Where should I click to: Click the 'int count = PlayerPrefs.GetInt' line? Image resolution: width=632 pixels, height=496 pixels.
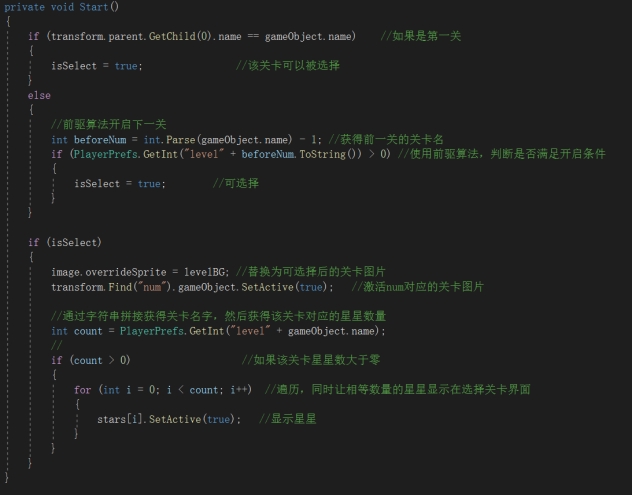click(218, 331)
